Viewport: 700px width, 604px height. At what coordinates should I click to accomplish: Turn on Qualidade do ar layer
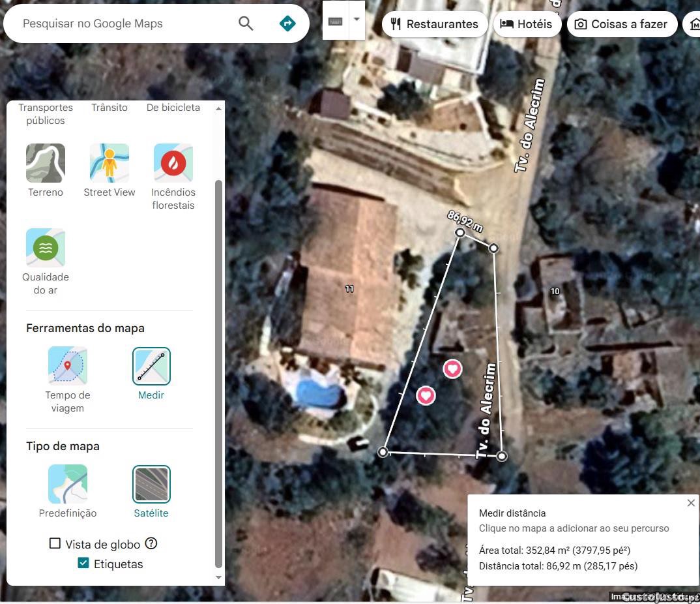46,248
